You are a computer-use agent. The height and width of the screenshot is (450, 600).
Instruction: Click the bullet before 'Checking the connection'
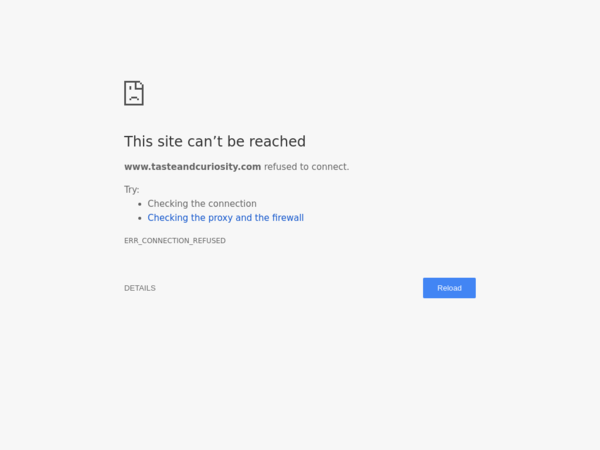click(140, 204)
